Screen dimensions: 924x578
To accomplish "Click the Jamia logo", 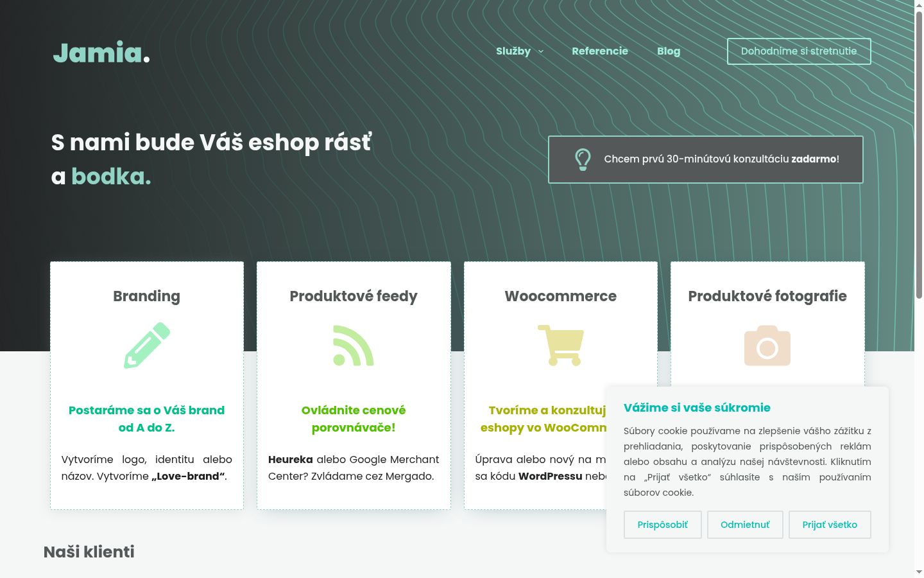I will coord(101,53).
